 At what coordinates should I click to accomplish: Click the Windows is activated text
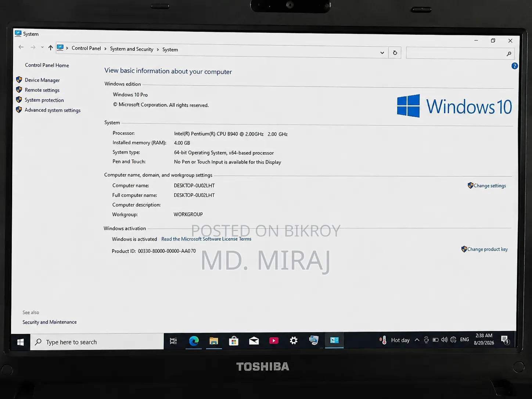pyautogui.click(x=134, y=239)
